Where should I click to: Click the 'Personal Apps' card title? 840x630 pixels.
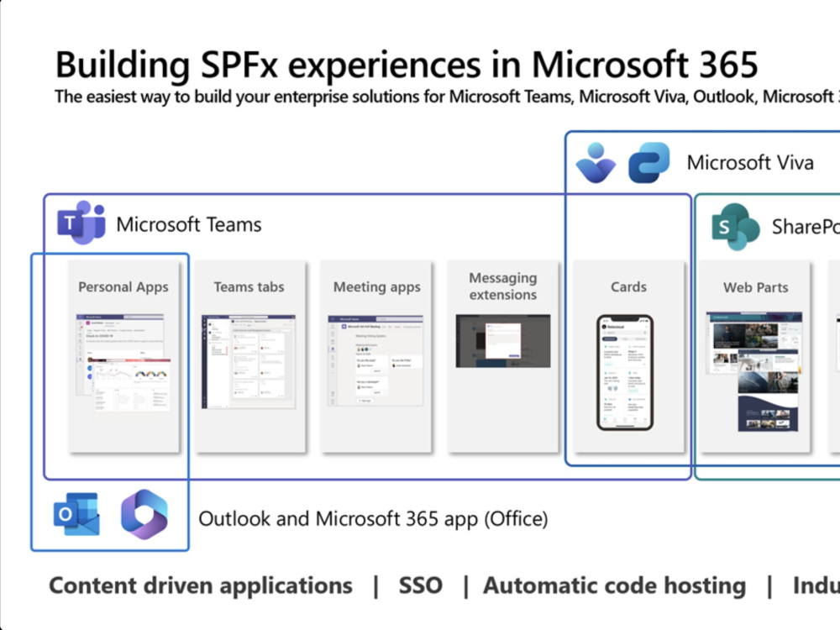coord(123,287)
